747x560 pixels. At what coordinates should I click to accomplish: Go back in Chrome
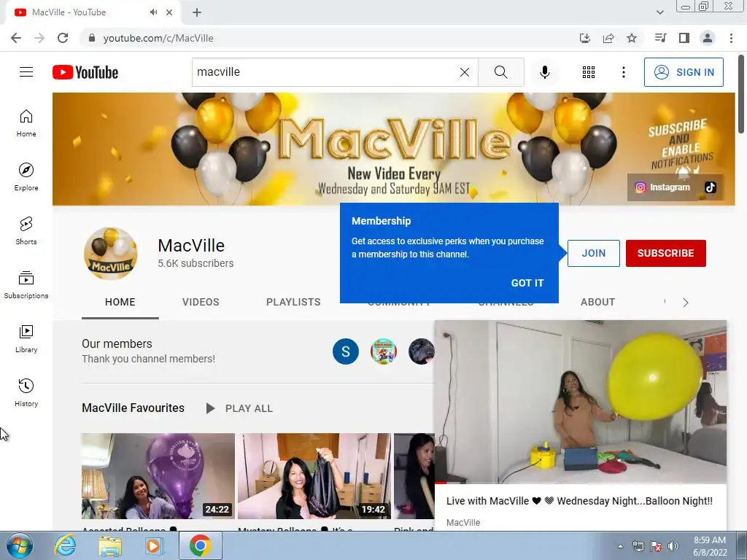pyautogui.click(x=16, y=38)
